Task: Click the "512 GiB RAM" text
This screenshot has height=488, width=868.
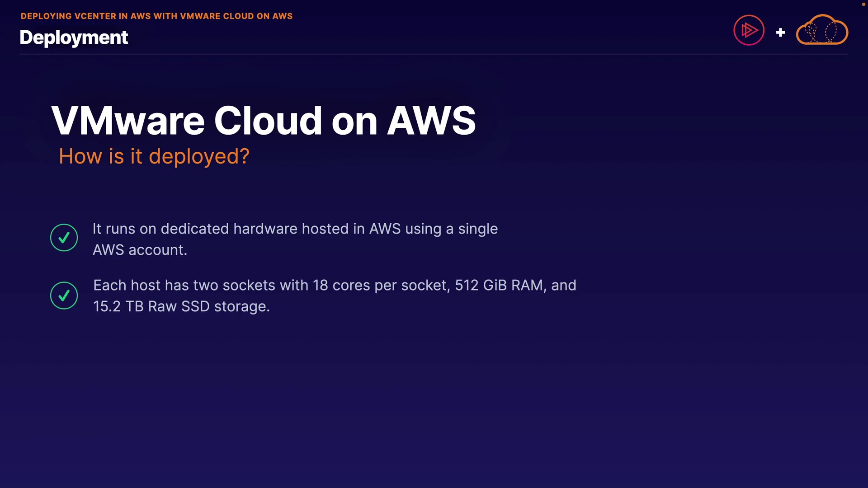Action: [500, 286]
